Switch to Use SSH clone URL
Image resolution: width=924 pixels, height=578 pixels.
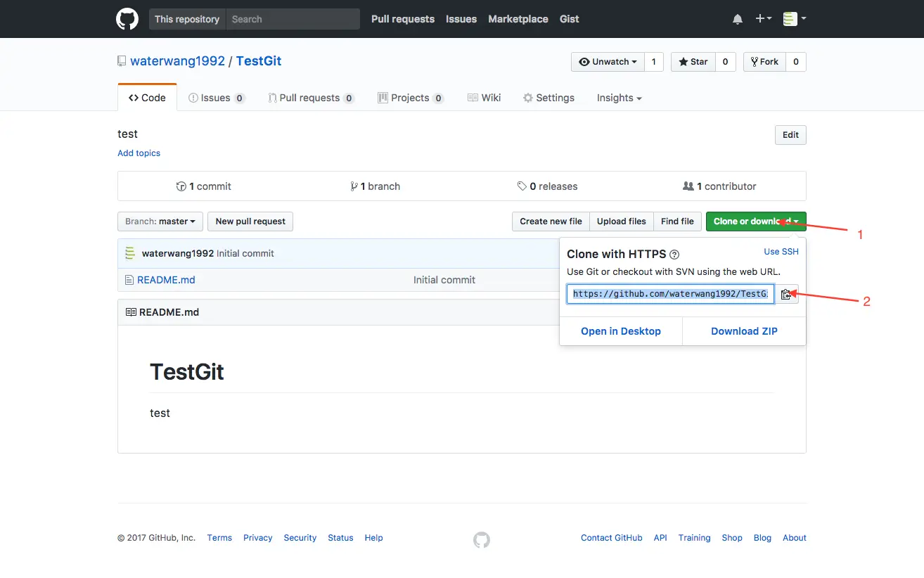781,252
